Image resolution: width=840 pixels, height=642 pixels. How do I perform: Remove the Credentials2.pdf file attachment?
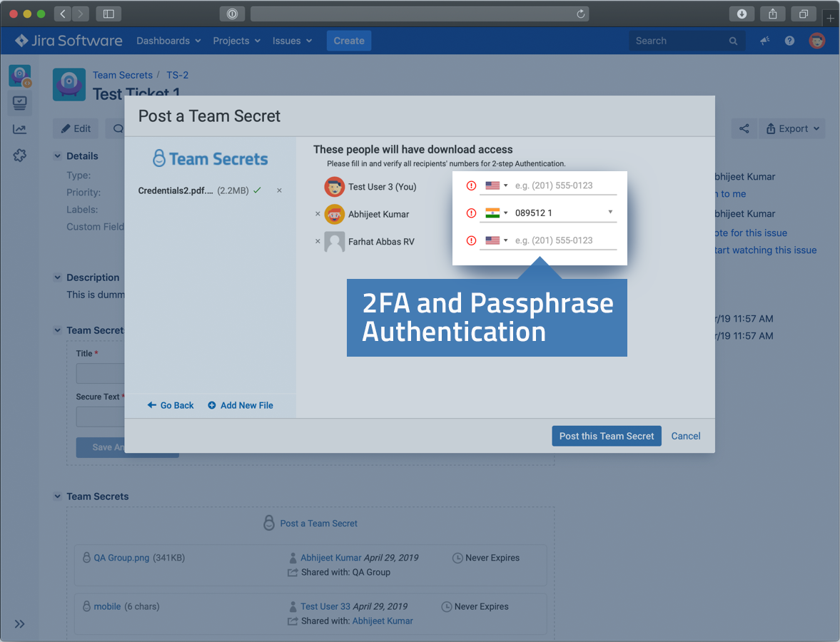(x=279, y=190)
